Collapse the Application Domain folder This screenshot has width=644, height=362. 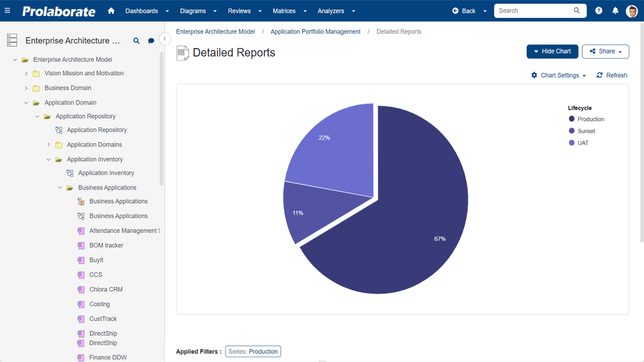[x=26, y=103]
